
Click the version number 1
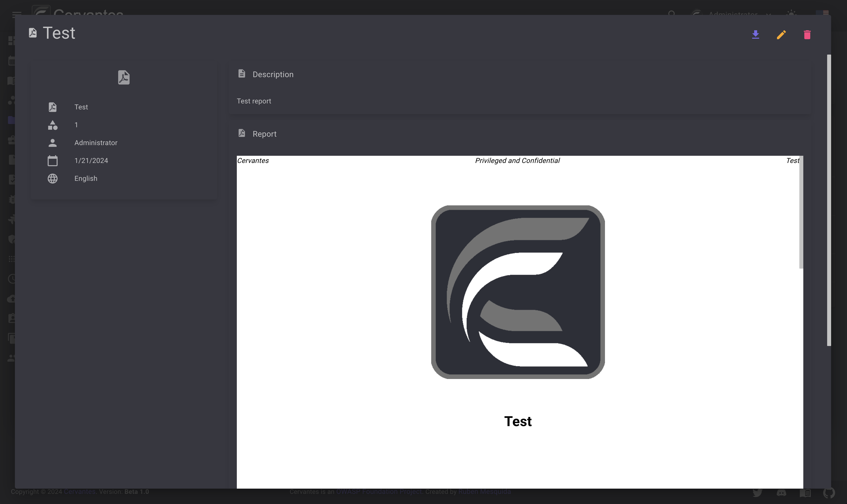click(76, 125)
